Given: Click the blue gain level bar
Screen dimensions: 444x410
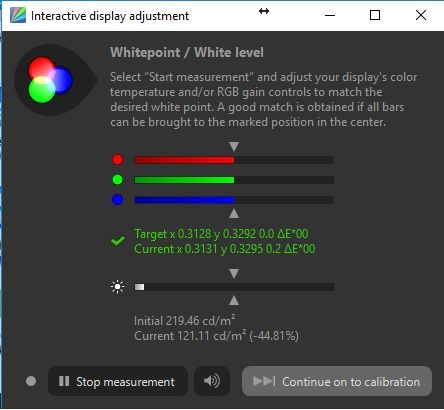Looking at the screenshot, I should (x=234, y=200).
